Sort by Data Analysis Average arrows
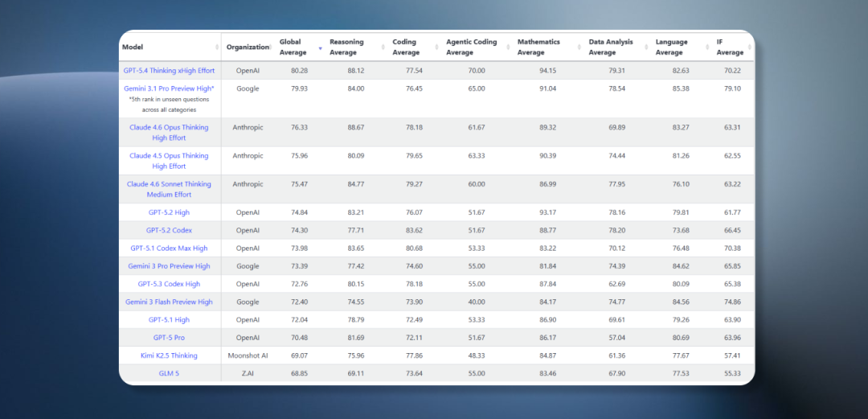Viewport: 868px width, 419px height. (646, 47)
